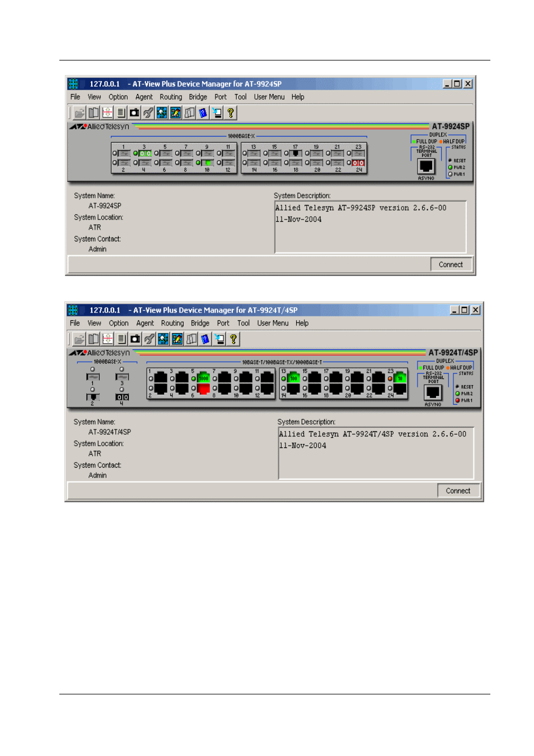Select green 1000 port 5 on the AT-9924T/4SP device

[204, 378]
